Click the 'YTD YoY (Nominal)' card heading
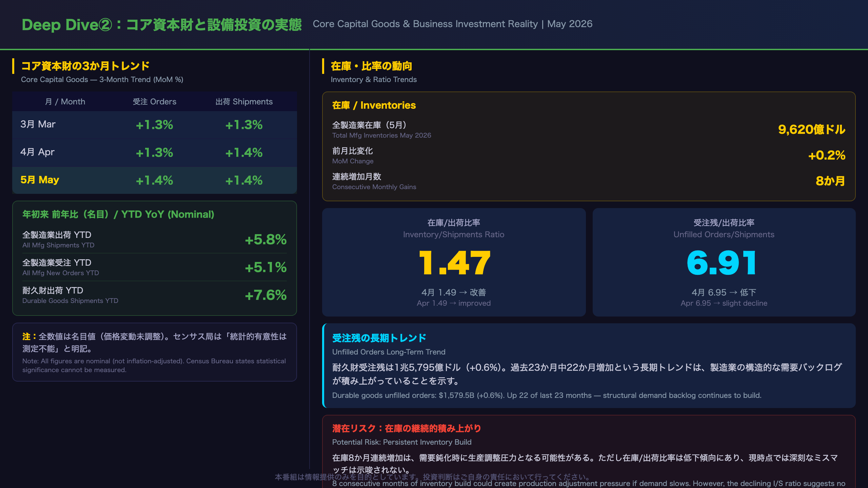Screen dimensions: 868x488 pyautogui.click(x=118, y=214)
